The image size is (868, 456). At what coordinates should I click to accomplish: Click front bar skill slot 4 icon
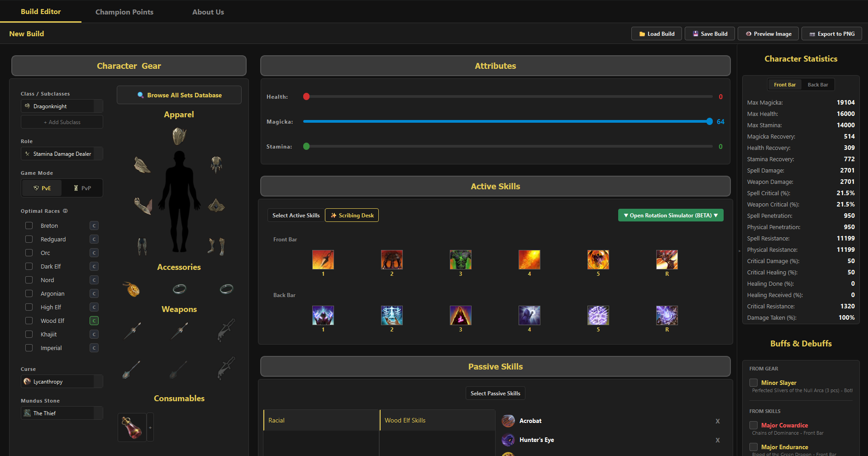coord(529,260)
